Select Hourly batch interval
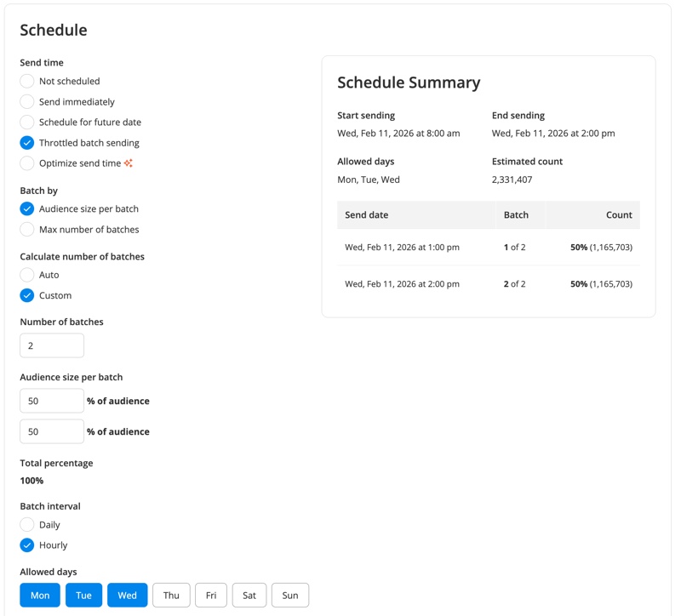681x616 pixels. point(27,545)
